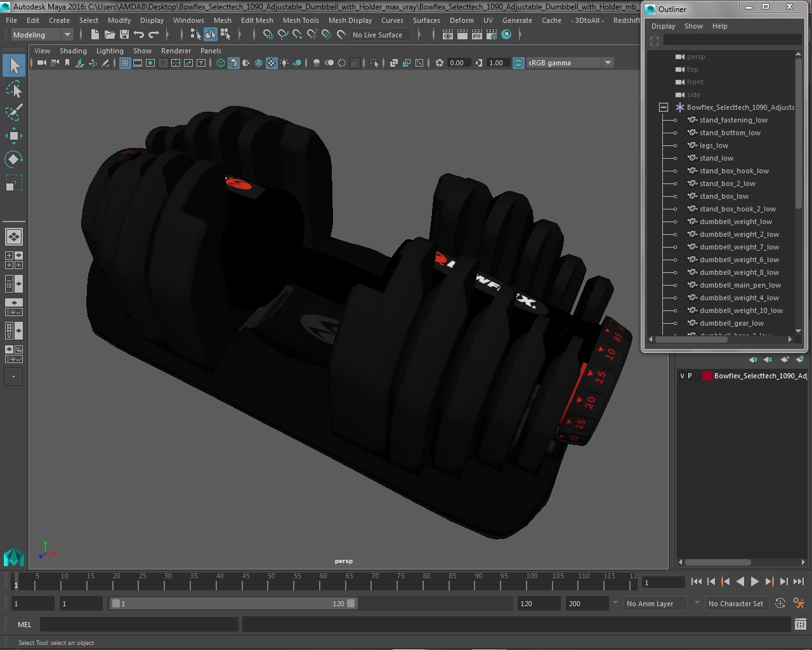The height and width of the screenshot is (650, 812).
Task: Open the Mesh Tools menu
Action: (x=301, y=20)
